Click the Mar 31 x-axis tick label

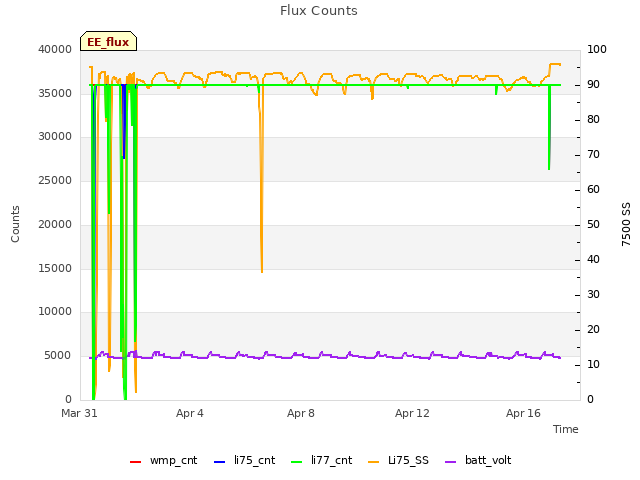point(79,413)
